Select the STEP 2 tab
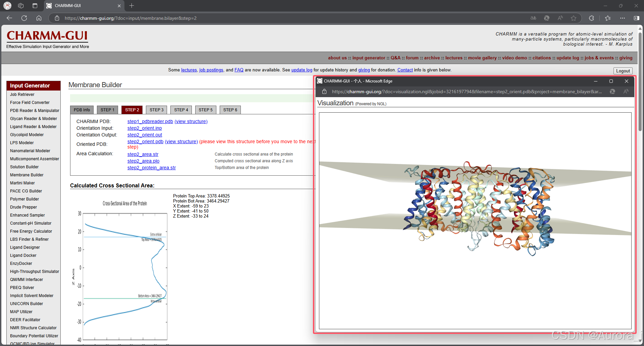 click(x=132, y=110)
